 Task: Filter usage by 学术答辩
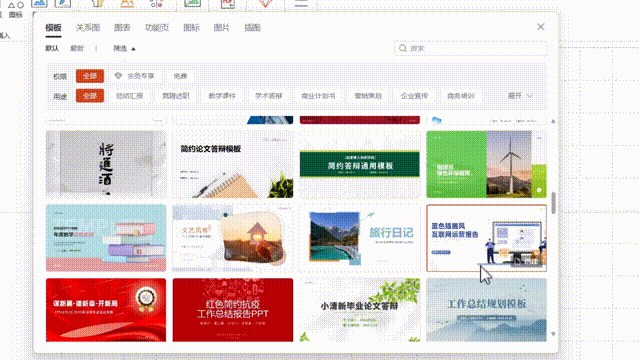[269, 96]
